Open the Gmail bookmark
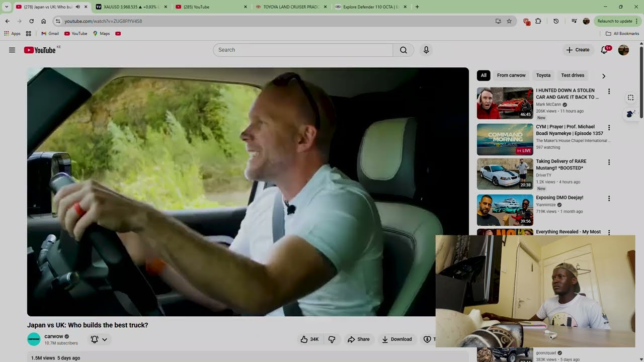The image size is (644, 362). click(50, 34)
